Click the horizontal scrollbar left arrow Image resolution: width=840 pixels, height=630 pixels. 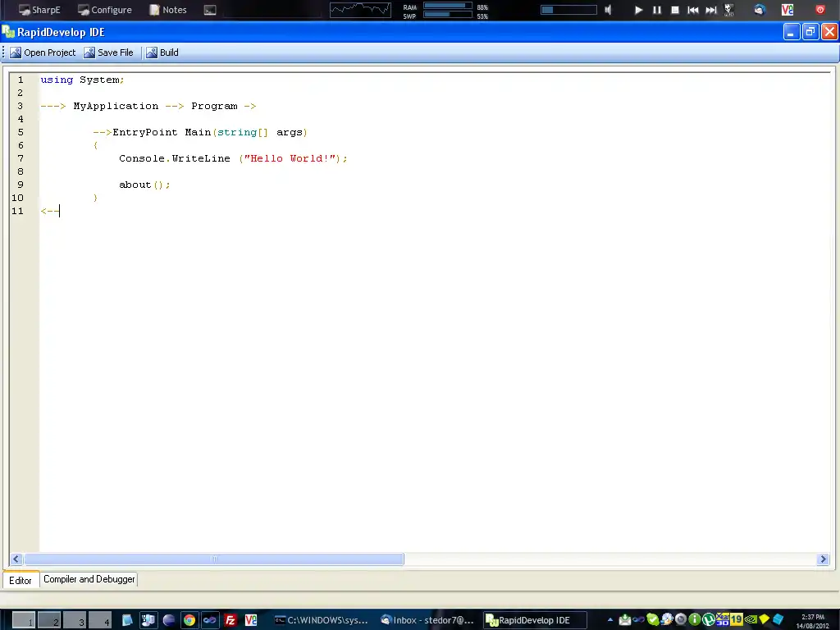tap(16, 559)
